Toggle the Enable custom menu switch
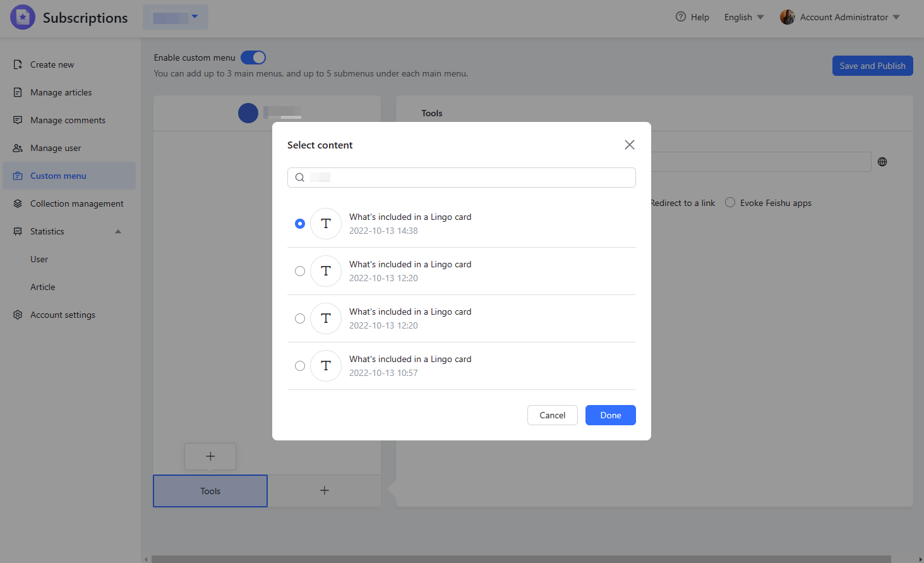This screenshot has width=924, height=563. [x=253, y=57]
